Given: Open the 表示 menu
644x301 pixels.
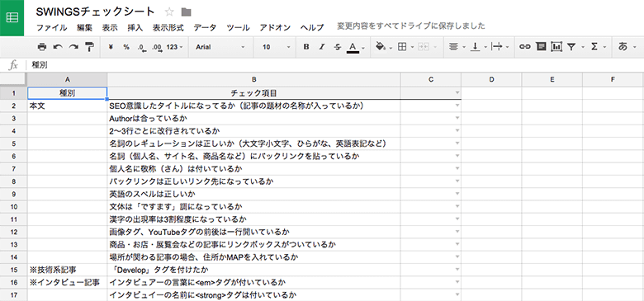Looking at the screenshot, I should [110, 27].
